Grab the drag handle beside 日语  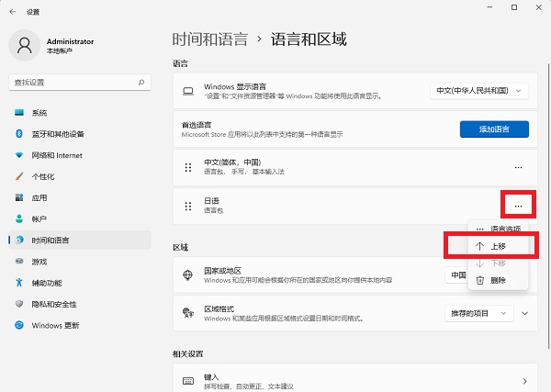pos(188,205)
